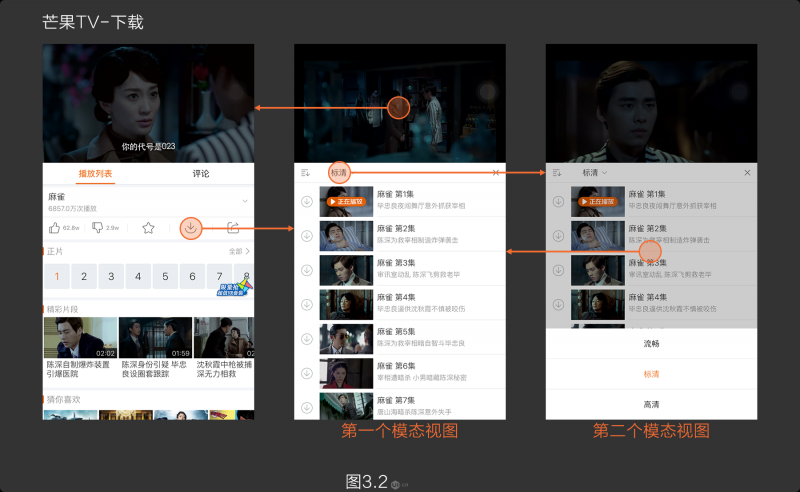
Task: Download 麻雀 第1集 in the first modal view
Action: point(307,202)
